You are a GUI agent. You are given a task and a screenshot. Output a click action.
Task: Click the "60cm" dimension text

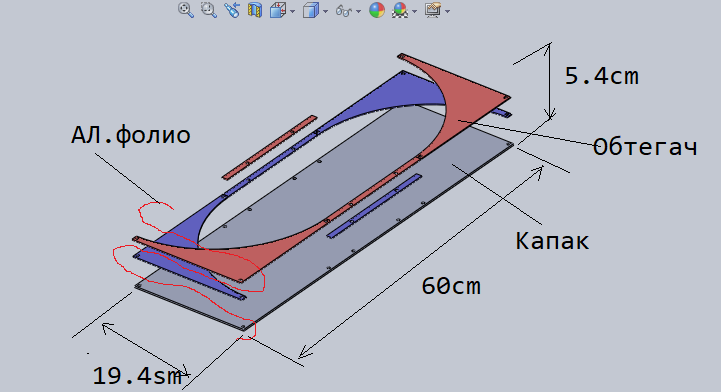(451, 286)
